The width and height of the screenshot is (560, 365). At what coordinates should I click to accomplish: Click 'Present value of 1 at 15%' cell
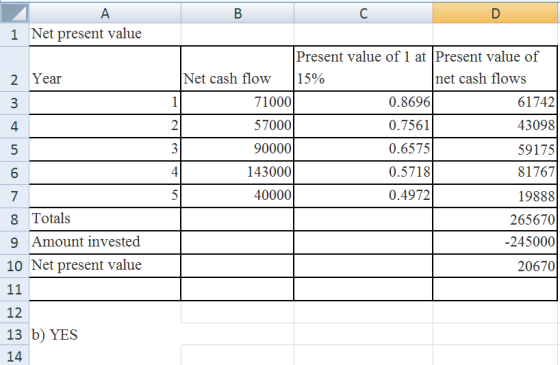point(363,68)
